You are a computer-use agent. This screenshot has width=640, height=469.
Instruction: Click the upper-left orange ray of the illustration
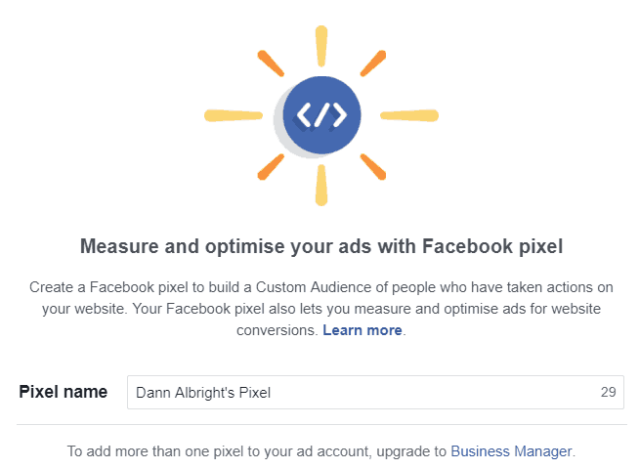click(270, 64)
